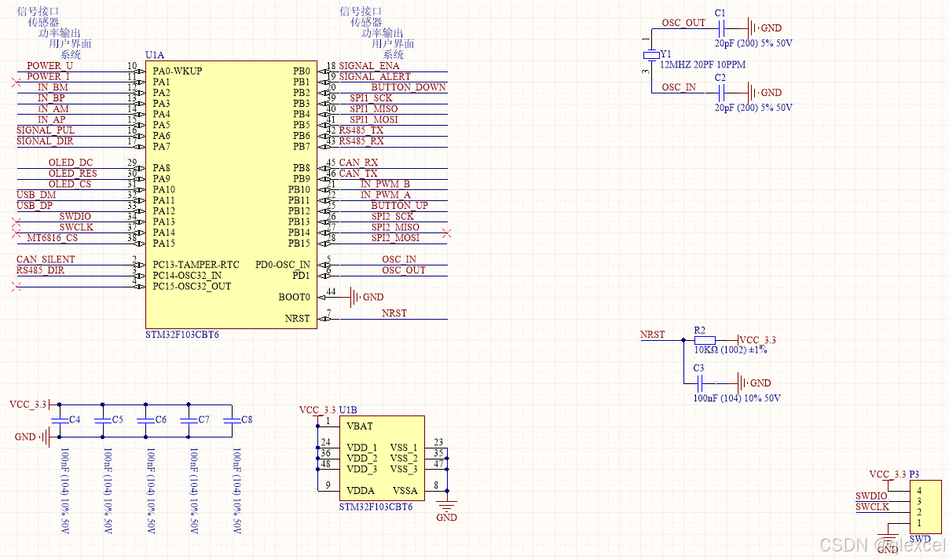The image size is (949, 560).
Task: Click the GND symbol right of C3
Action: [742, 383]
